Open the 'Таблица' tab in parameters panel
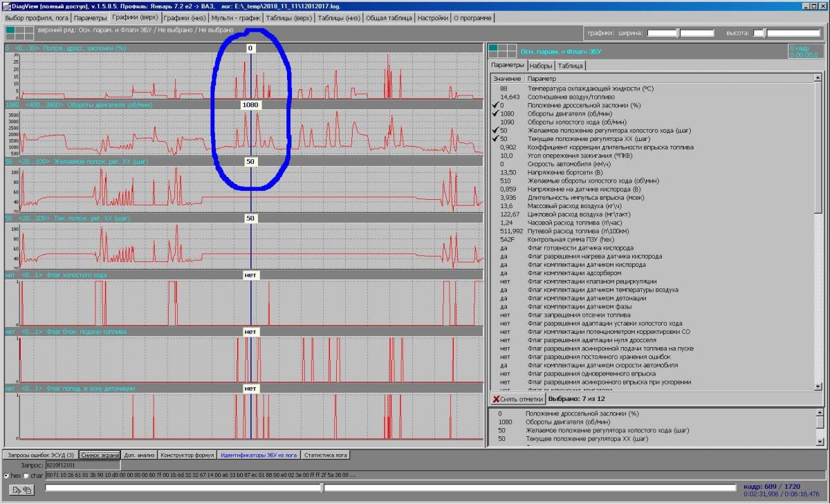Image resolution: width=830 pixels, height=504 pixels. (571, 66)
